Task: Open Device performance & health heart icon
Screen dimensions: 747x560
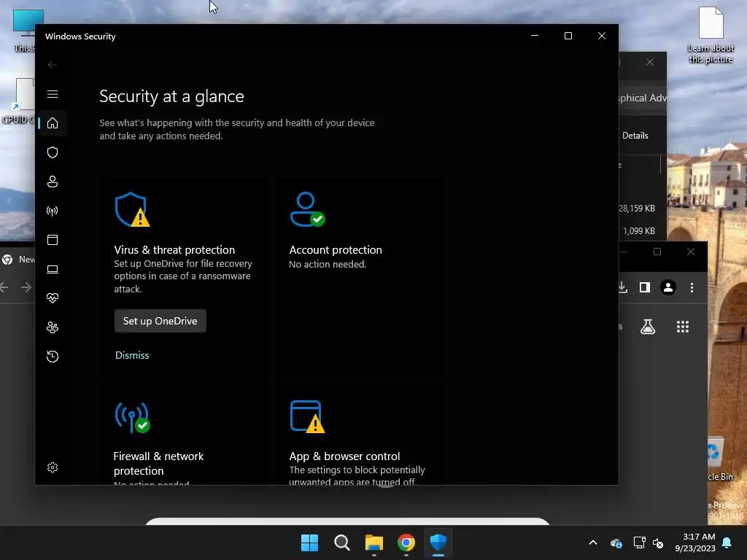Action: pyautogui.click(x=53, y=298)
